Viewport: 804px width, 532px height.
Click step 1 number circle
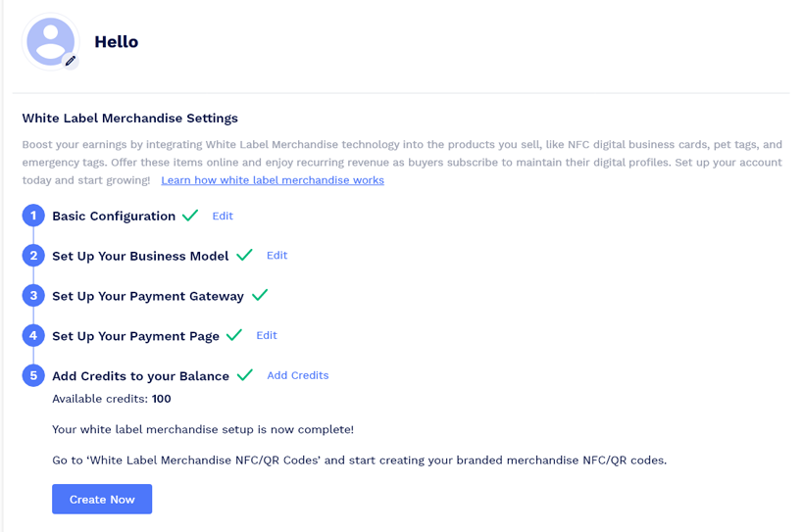pyautogui.click(x=33, y=216)
